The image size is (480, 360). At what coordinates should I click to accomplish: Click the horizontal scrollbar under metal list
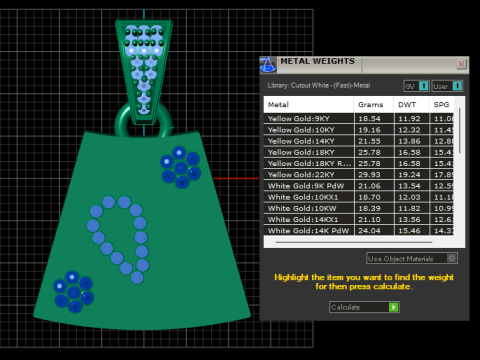point(354,242)
